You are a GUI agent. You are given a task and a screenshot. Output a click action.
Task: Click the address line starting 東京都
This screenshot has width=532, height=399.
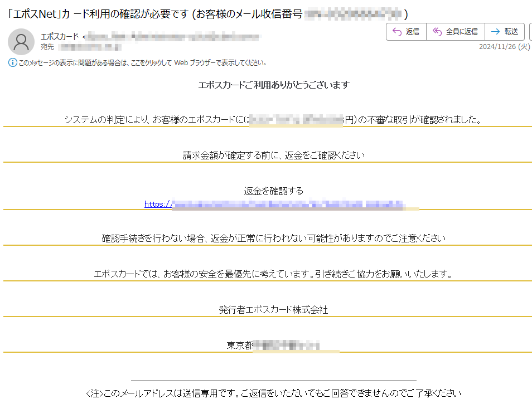[273, 345]
